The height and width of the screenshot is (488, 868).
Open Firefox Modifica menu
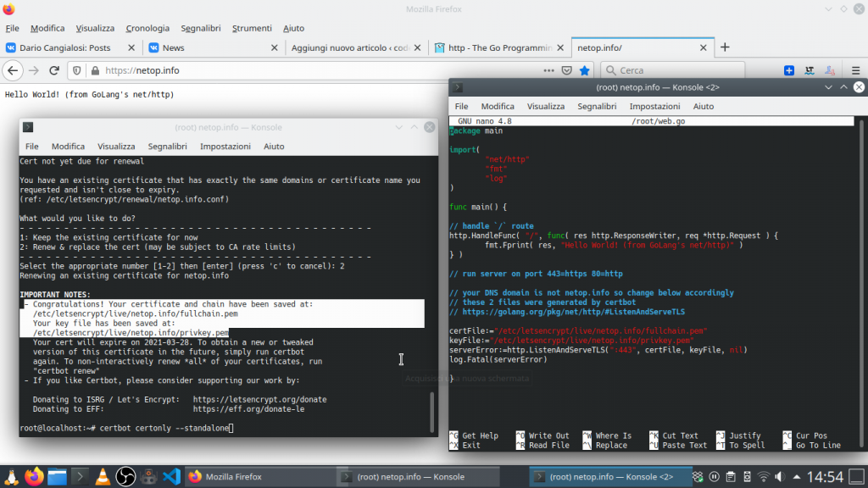47,28
